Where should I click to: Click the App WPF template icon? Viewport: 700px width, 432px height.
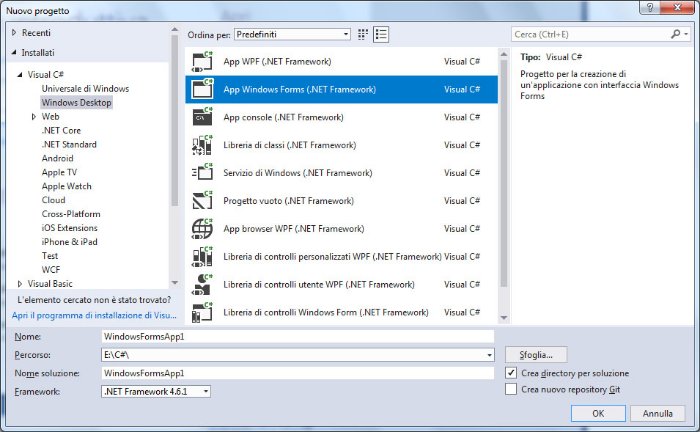pos(202,62)
